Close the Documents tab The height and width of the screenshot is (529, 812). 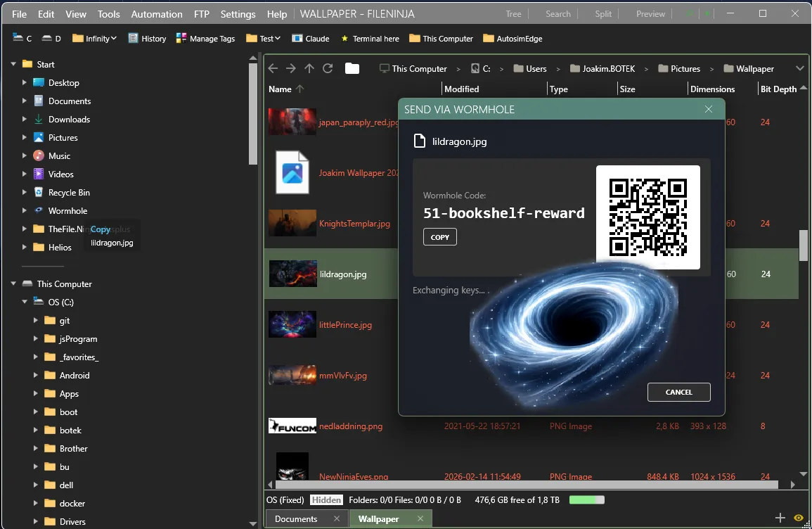click(337, 518)
